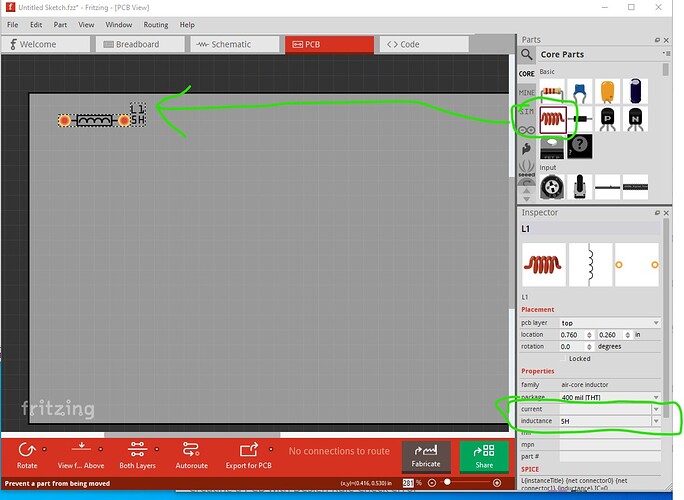The height and width of the screenshot is (500, 684).
Task: Open Both Layers options dot
Action: (157, 449)
